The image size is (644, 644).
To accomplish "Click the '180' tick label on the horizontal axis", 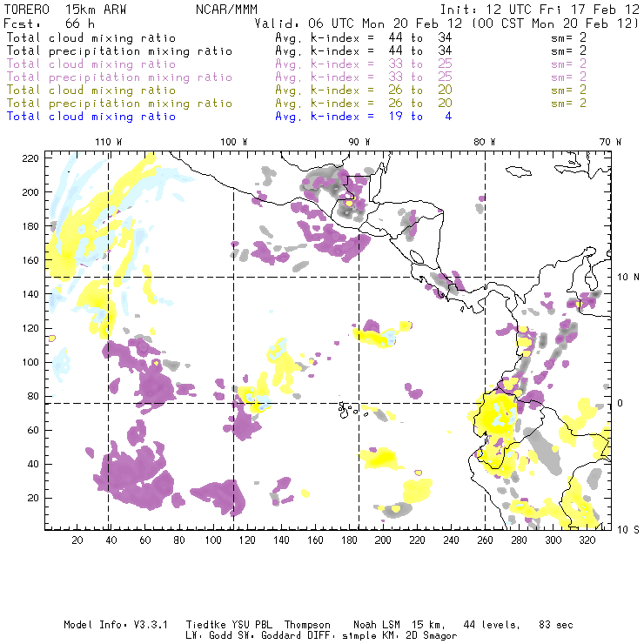I will coord(349,540).
